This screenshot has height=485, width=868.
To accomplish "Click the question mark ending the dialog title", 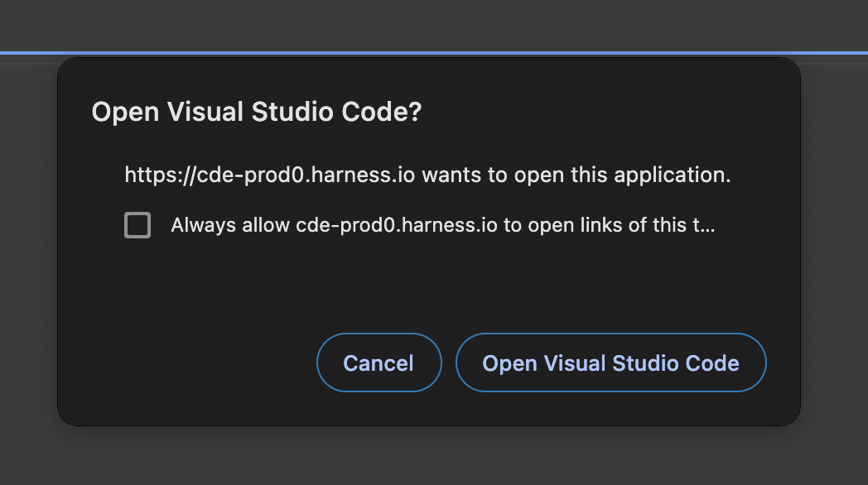I will tap(414, 113).
